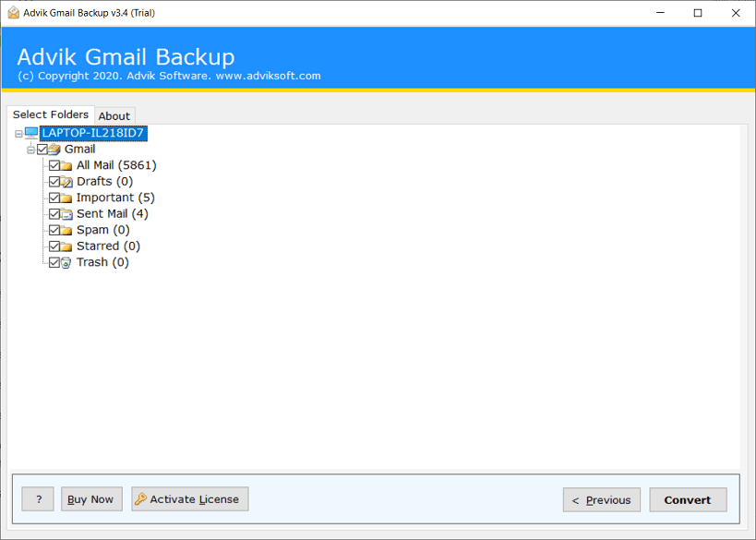Click the All Mail folder icon

pos(66,166)
